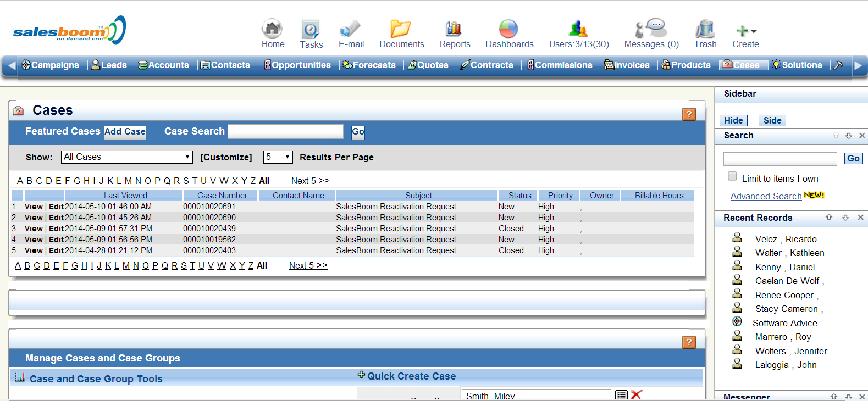Switch to the Campaigns tab
This screenshot has height=401, width=868.
(50, 65)
